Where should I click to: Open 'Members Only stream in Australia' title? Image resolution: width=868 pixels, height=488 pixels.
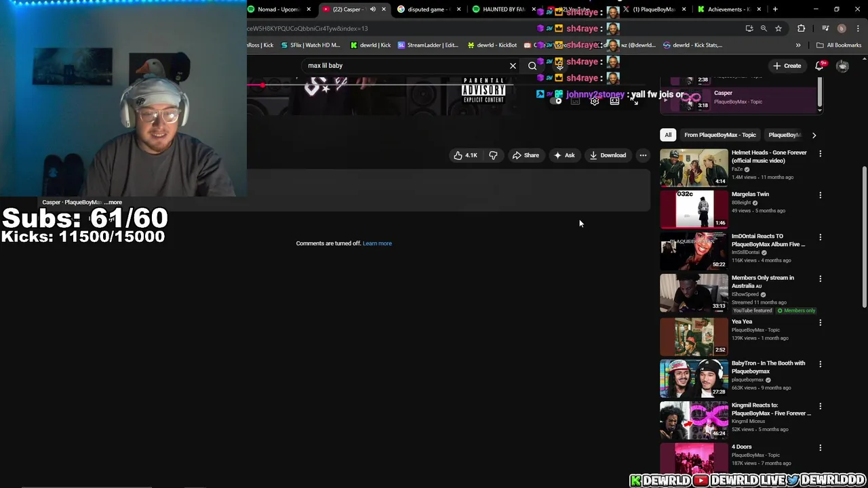[x=763, y=281]
